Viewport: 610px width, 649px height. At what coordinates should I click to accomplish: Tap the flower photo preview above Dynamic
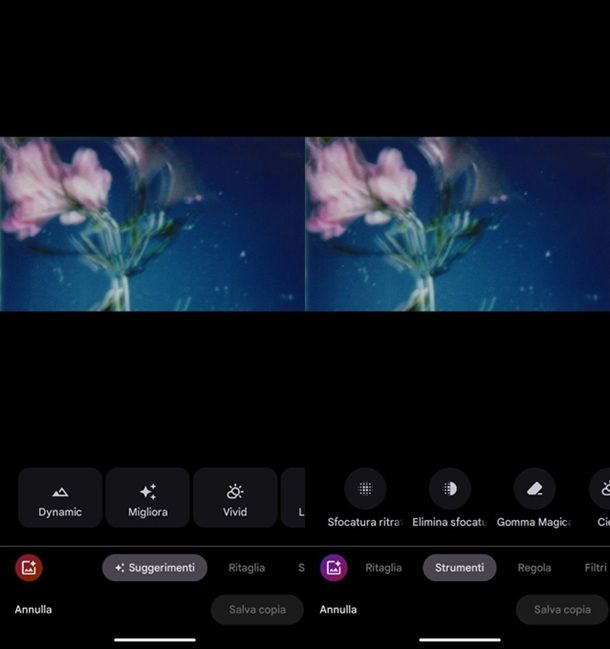pos(152,224)
